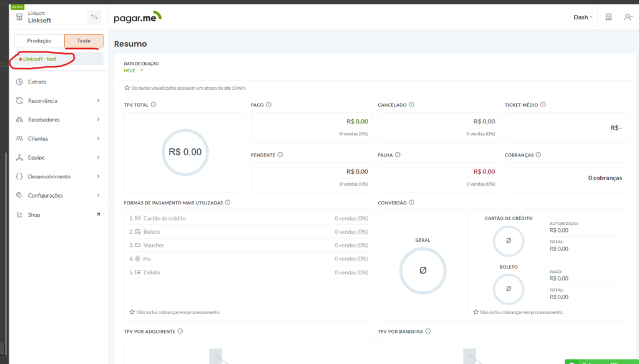Expand the Recorrência sidebar menu
639x364 pixels.
coord(58,100)
